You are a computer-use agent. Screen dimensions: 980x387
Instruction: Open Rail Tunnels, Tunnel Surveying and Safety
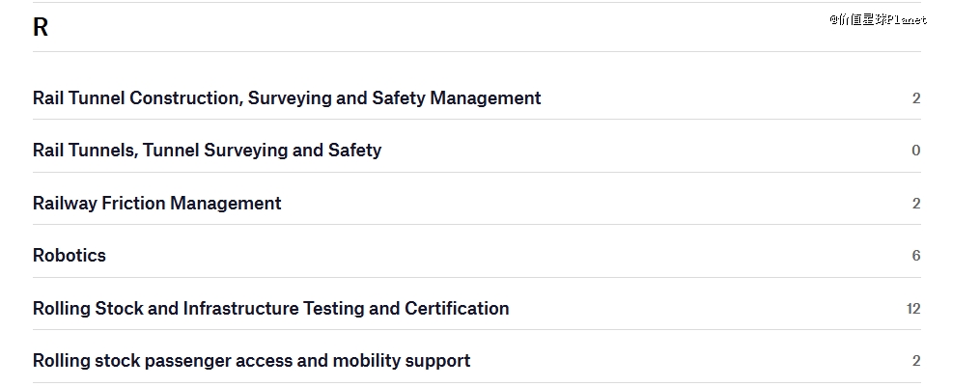[207, 150]
